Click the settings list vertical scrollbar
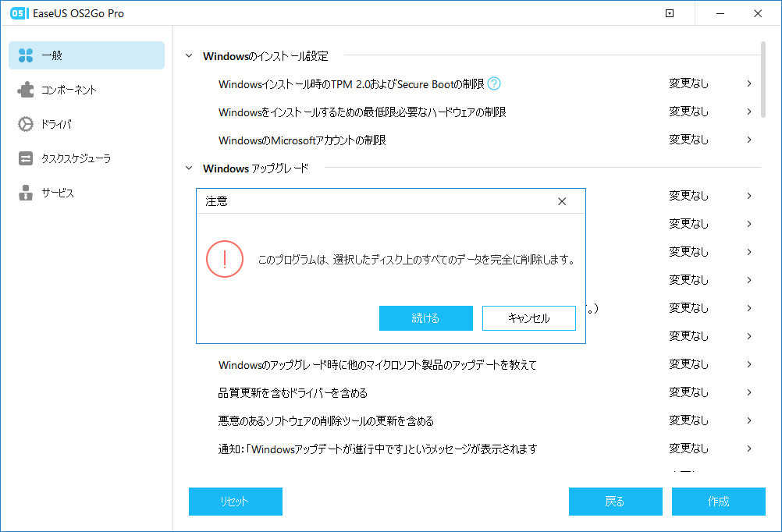The width and height of the screenshot is (782, 532). [762, 80]
